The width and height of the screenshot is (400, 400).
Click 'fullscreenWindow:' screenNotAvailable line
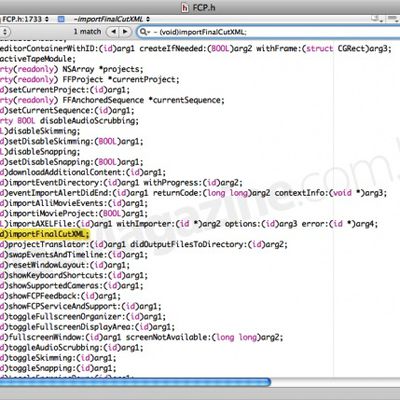[142, 337]
